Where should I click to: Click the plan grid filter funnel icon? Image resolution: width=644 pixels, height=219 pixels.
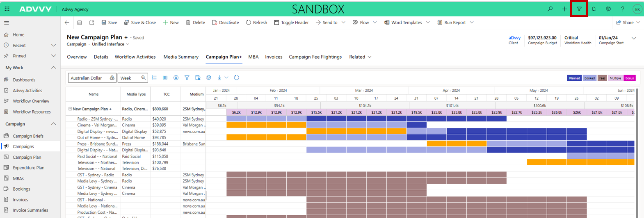coord(187,78)
